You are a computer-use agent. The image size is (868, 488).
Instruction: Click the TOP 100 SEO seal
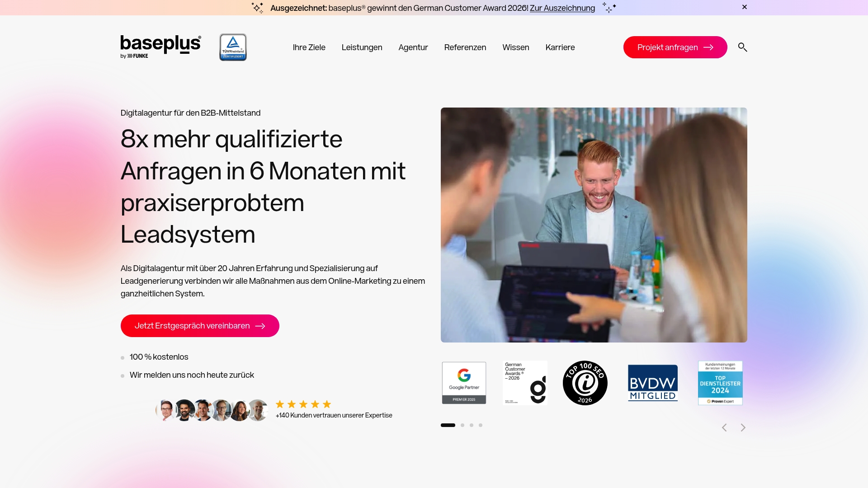click(585, 383)
